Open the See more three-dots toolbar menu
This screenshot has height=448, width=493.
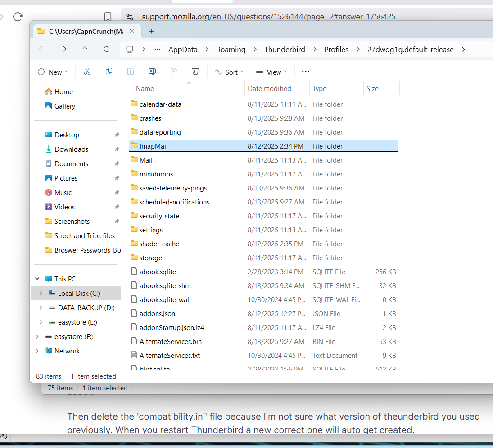tap(306, 72)
